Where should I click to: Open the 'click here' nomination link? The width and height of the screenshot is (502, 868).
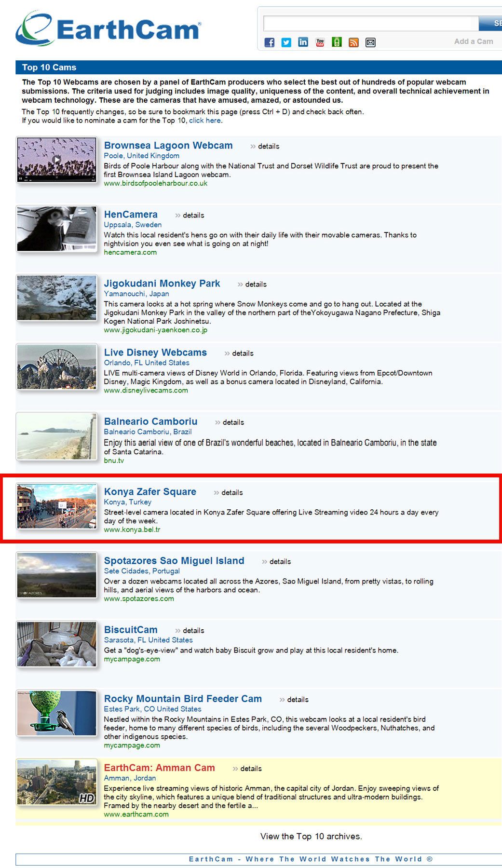[204, 121]
